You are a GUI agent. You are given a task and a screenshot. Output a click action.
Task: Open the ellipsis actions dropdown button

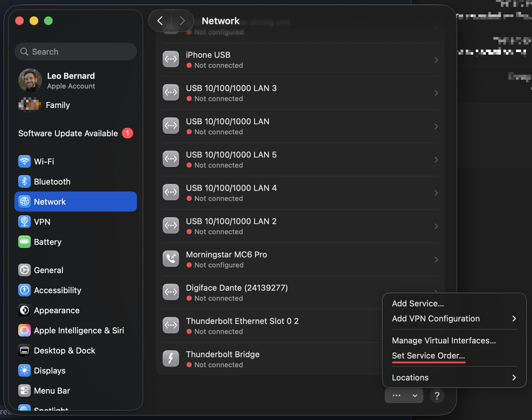[x=404, y=396]
